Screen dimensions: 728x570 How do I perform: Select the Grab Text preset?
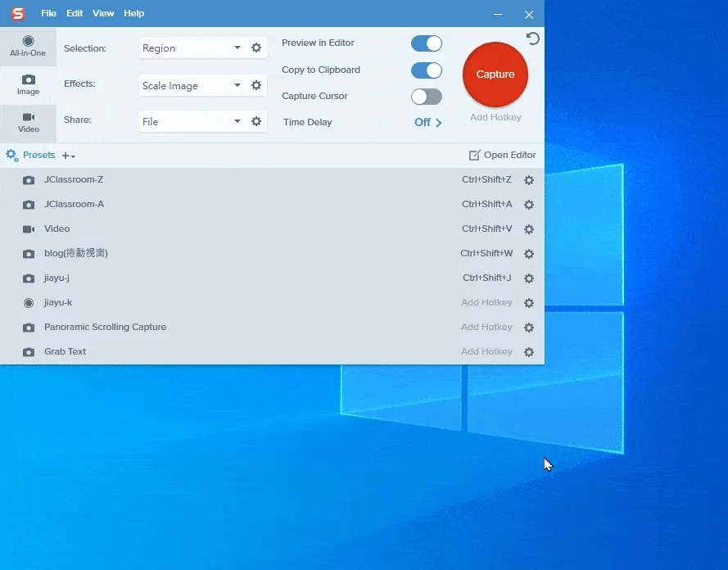(272, 352)
